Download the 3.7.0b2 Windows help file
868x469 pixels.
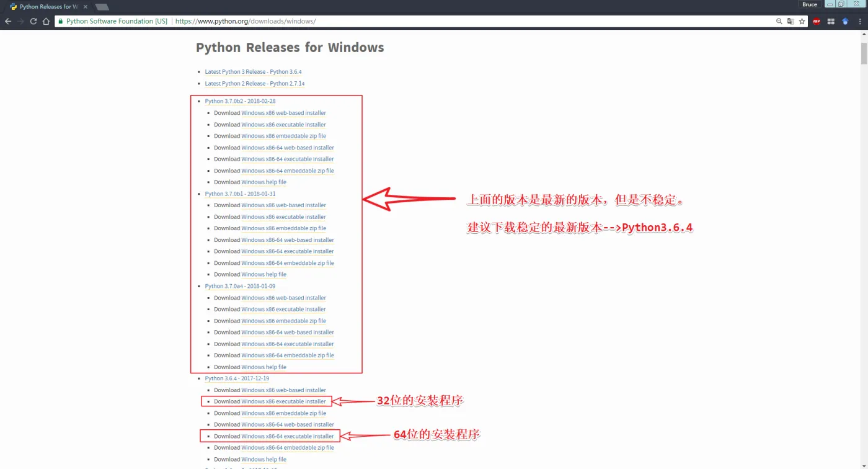pos(263,182)
